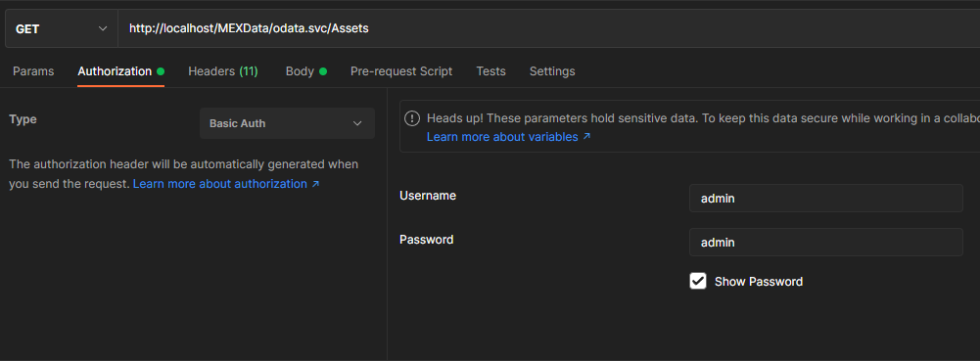Click the green dot beside Authorization
Screen dimensions: 980x361
pyautogui.click(x=161, y=71)
